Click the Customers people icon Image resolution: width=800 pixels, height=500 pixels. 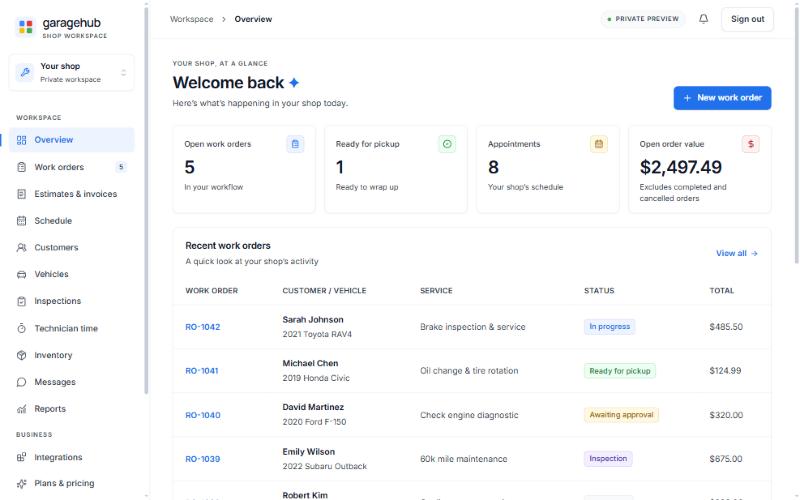point(21,247)
